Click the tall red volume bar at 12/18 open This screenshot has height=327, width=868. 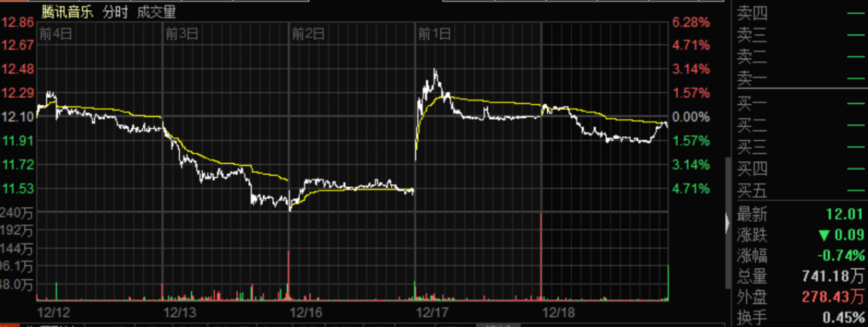click(541, 256)
